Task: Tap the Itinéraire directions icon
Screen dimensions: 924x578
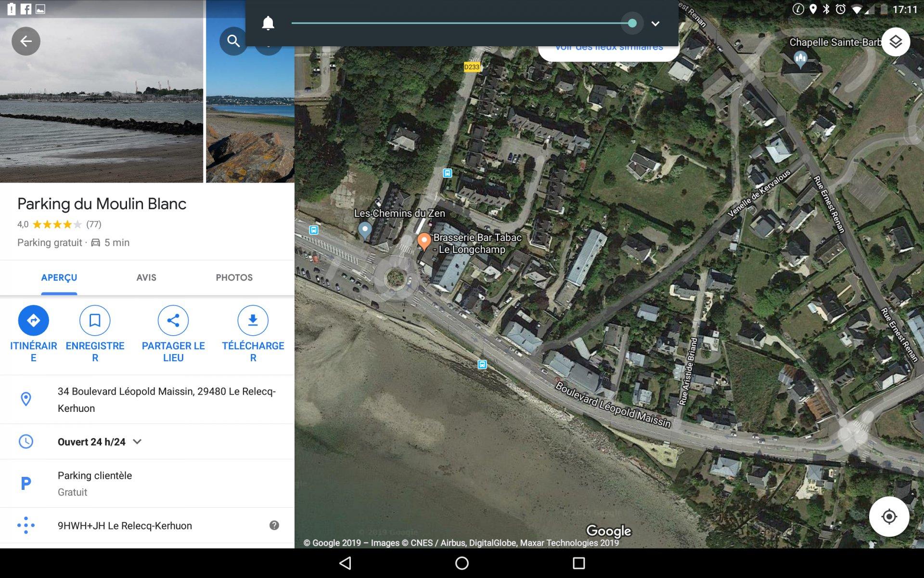Action: coord(33,320)
